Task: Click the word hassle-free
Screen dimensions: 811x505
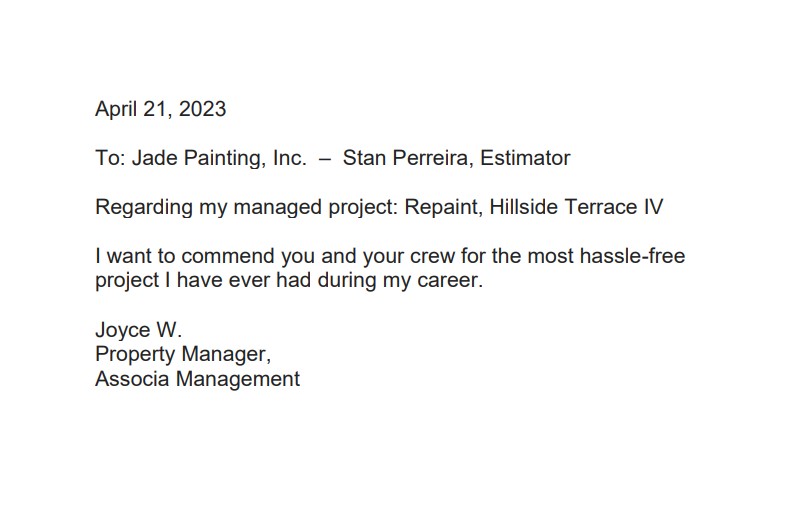Action: 633,256
